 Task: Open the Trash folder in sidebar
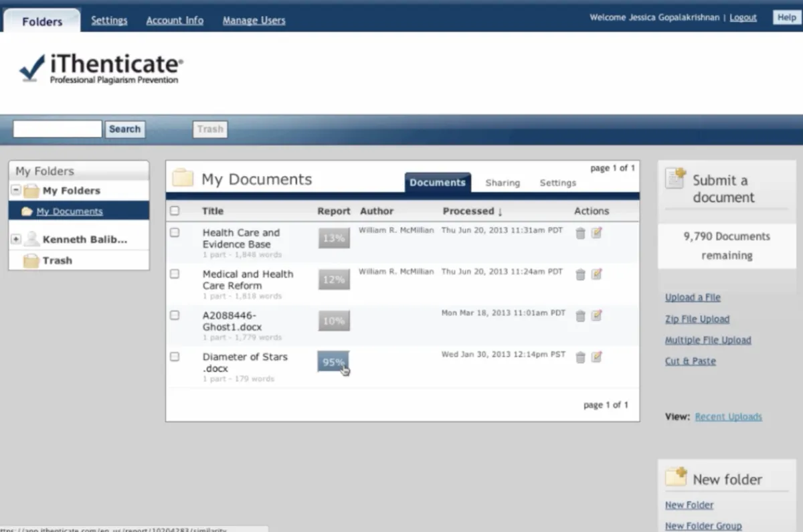coord(58,260)
